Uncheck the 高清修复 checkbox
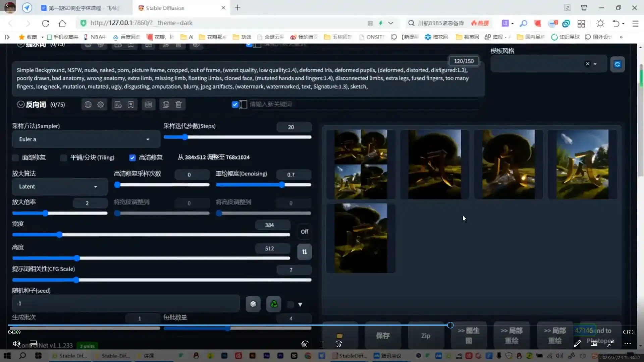The height and width of the screenshot is (362, 644). tap(132, 158)
